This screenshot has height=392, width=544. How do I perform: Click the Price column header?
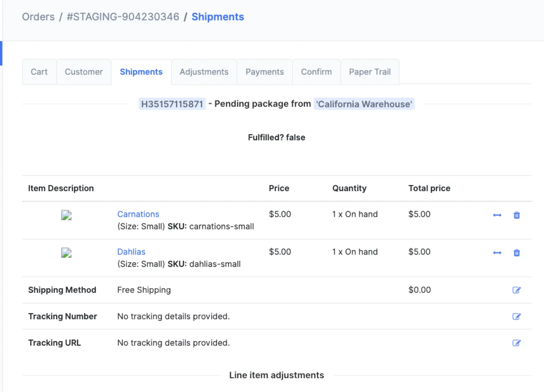(x=279, y=189)
